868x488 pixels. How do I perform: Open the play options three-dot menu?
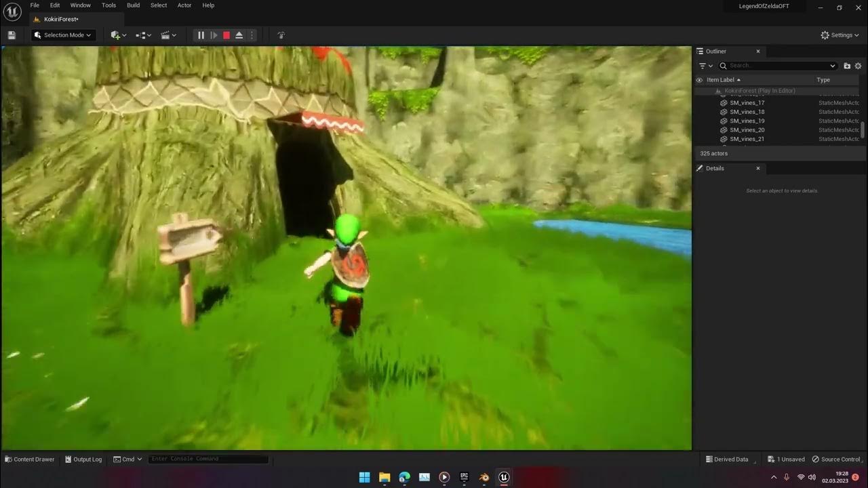(252, 35)
